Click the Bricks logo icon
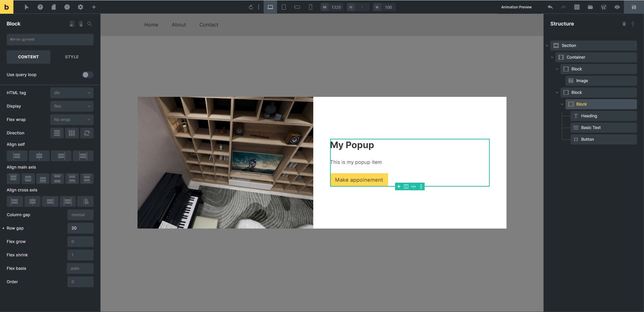Image resolution: width=644 pixels, height=312 pixels. point(6,7)
